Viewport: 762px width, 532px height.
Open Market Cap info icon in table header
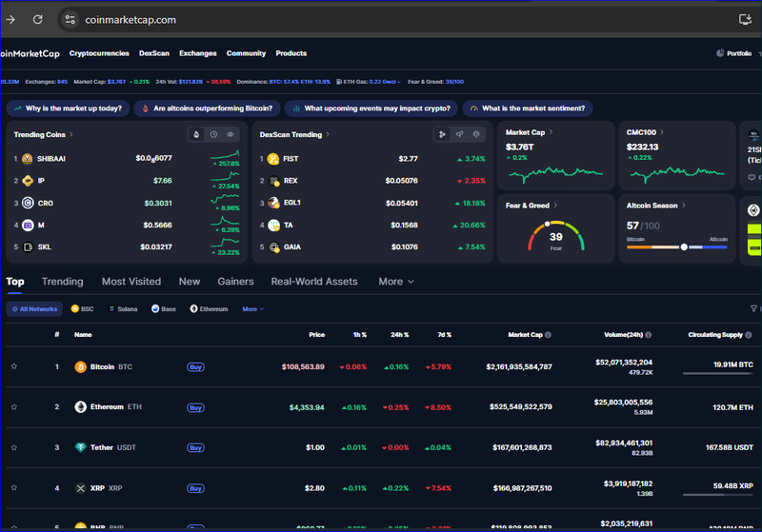pyautogui.click(x=549, y=335)
